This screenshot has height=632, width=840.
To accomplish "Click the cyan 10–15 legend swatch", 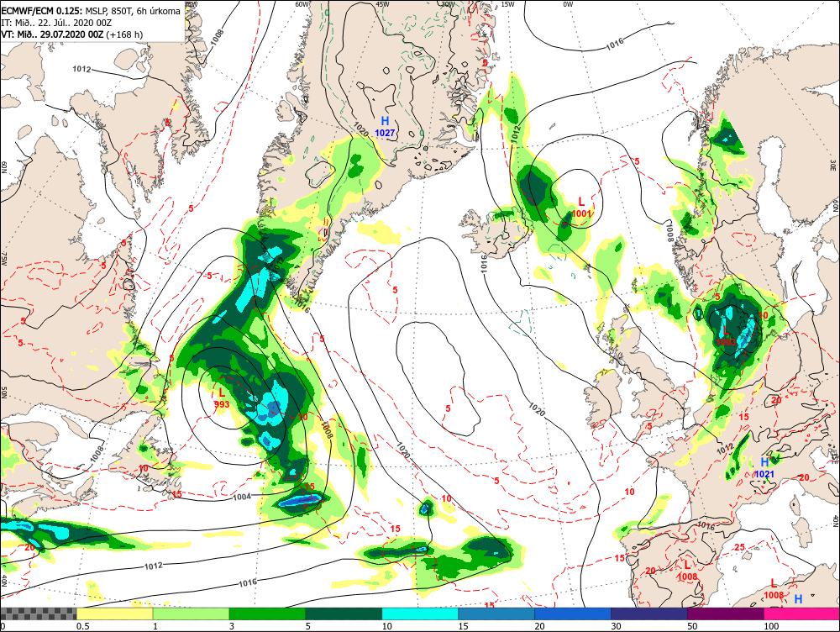I will 420,614.
